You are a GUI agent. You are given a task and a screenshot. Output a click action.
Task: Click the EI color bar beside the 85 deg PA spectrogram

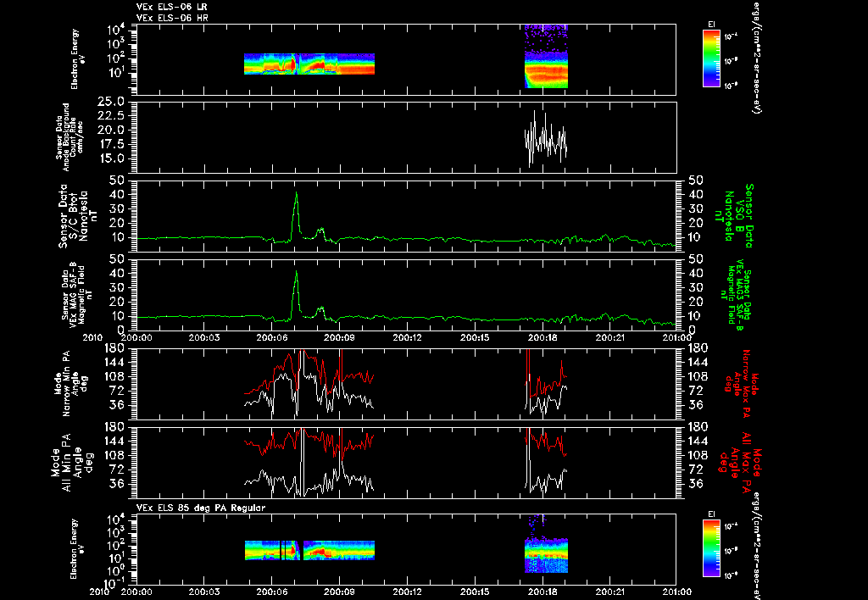click(x=711, y=548)
